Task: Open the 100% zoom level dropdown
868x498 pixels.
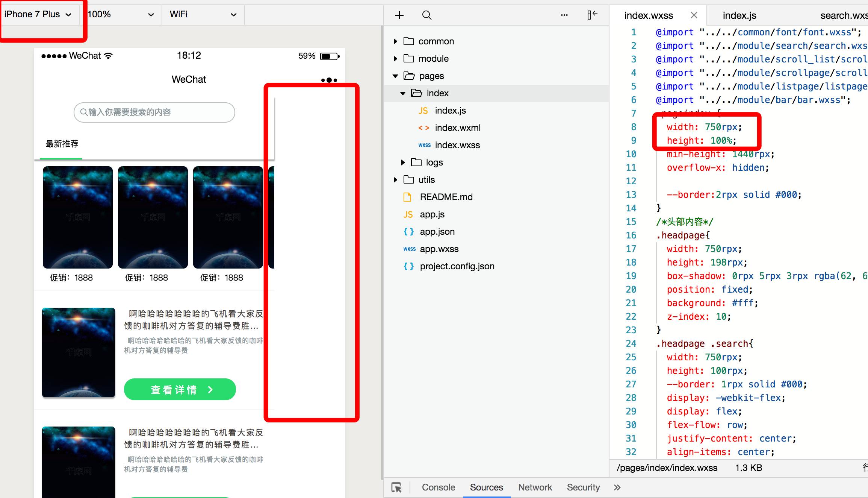Action: point(120,14)
